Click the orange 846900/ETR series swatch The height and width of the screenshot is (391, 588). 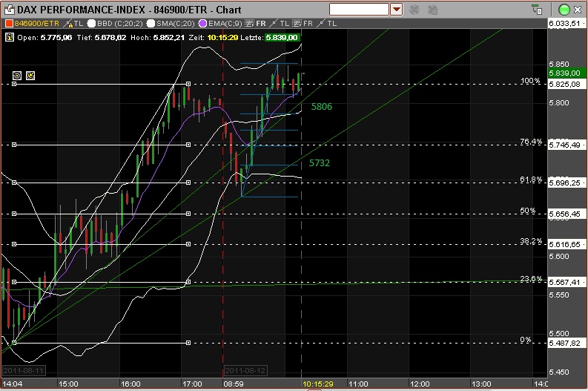click(x=9, y=24)
